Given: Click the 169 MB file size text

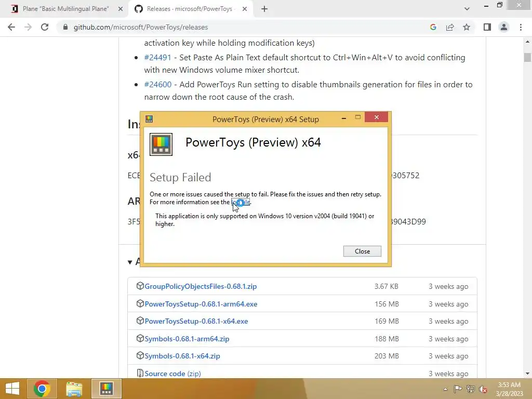Looking at the screenshot, I should 387,321.
